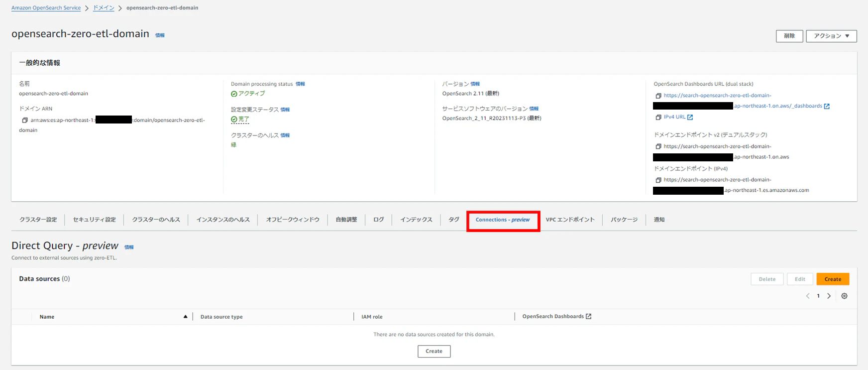The image size is (868, 370).
Task: Switch to the セキュリティ設定 tab
Action: [x=94, y=220]
